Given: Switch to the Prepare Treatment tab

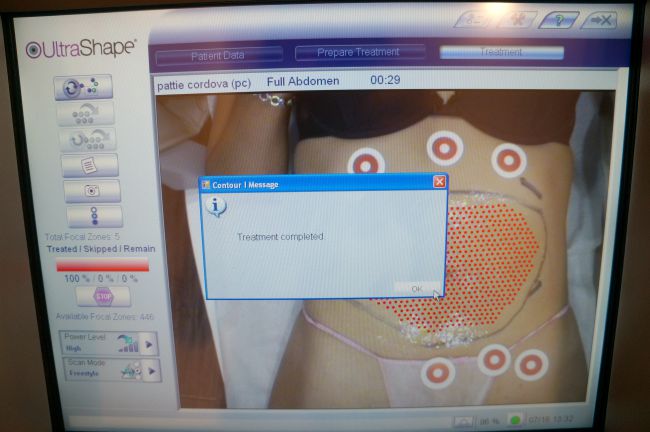Looking at the screenshot, I should pyautogui.click(x=359, y=52).
